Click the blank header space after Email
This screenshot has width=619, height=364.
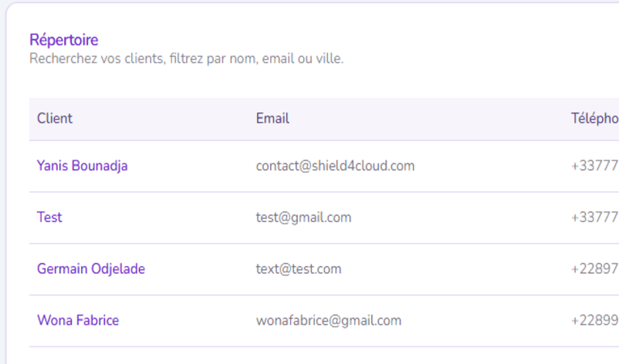pos(425,119)
